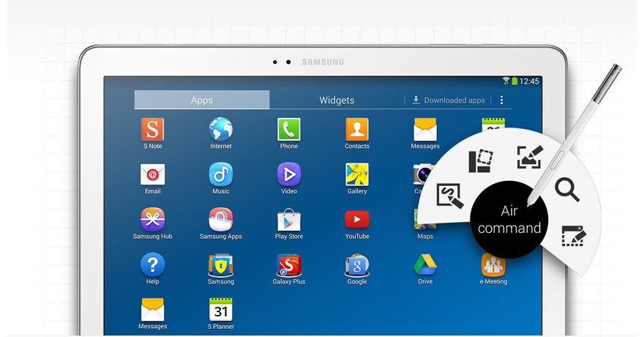Screen dimensions: 644x337
Task: Open the Google Drive app
Action: coord(425,265)
